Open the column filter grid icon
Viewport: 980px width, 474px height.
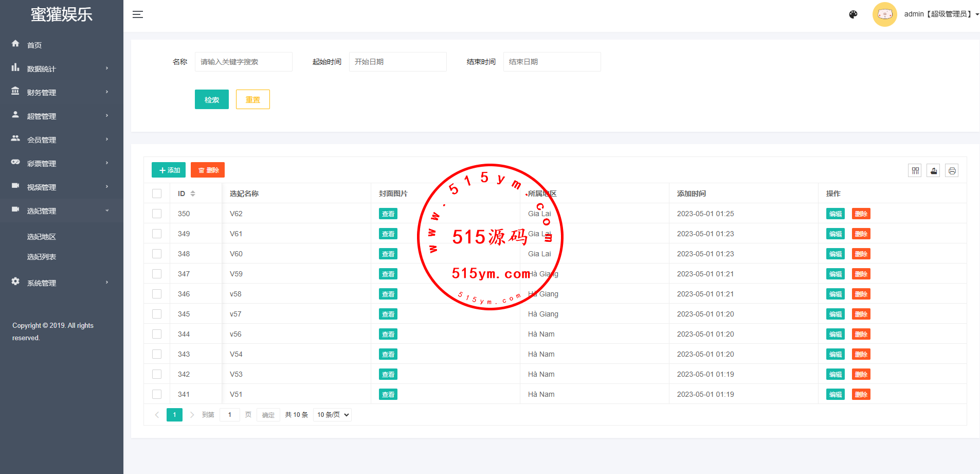(x=915, y=171)
